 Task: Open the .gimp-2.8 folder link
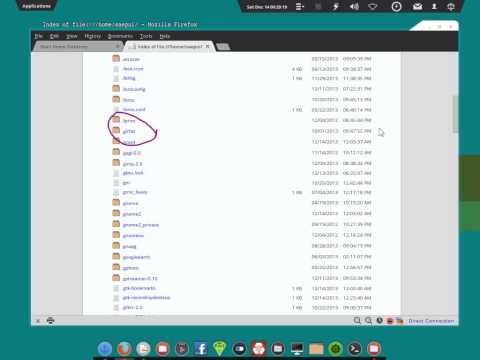[x=132, y=164]
